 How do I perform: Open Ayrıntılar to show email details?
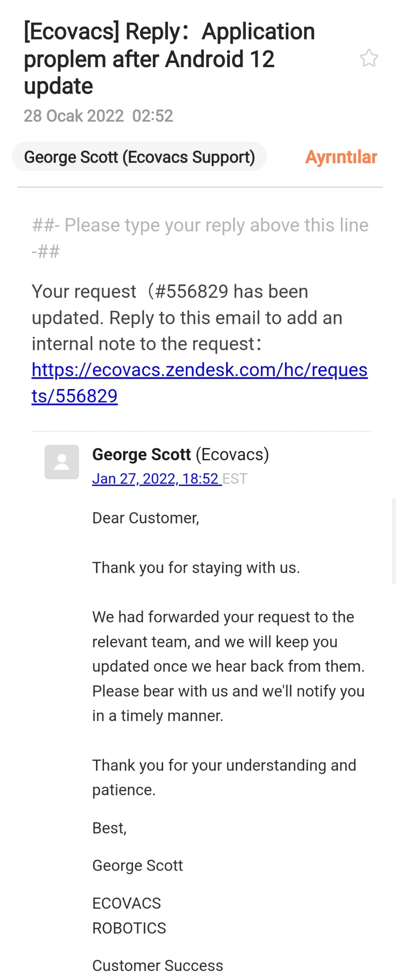341,157
